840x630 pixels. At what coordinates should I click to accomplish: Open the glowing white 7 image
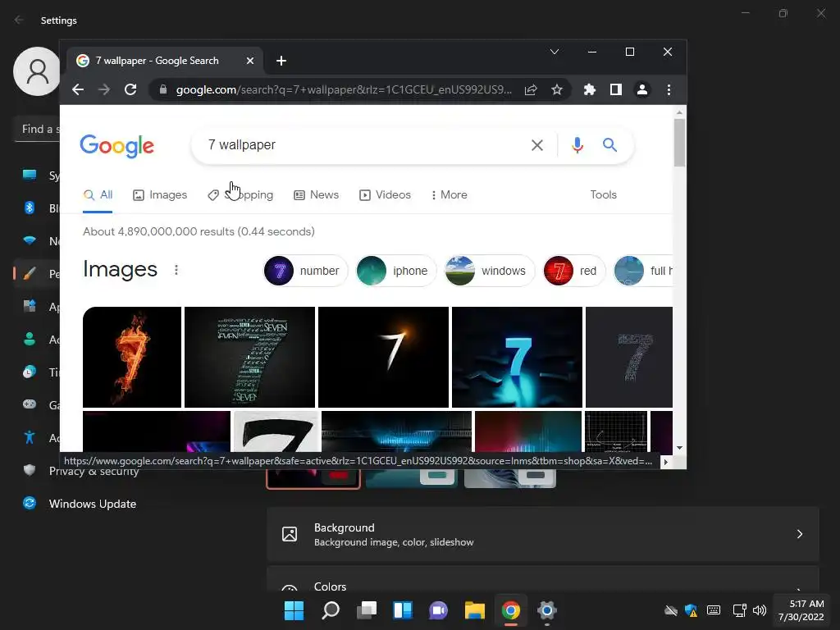pyautogui.click(x=384, y=357)
